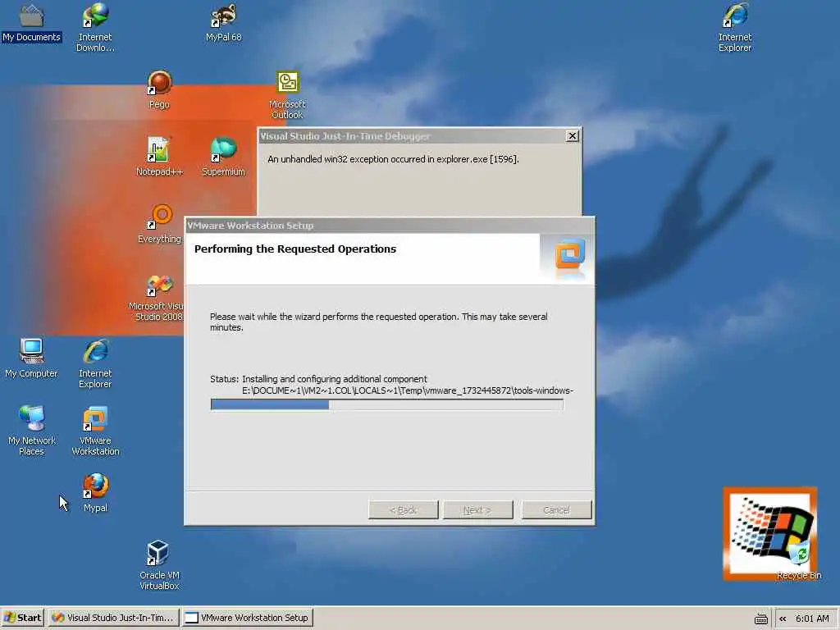Select Internet Explorer icon beside My Computer
The width and height of the screenshot is (840, 630).
(95, 363)
